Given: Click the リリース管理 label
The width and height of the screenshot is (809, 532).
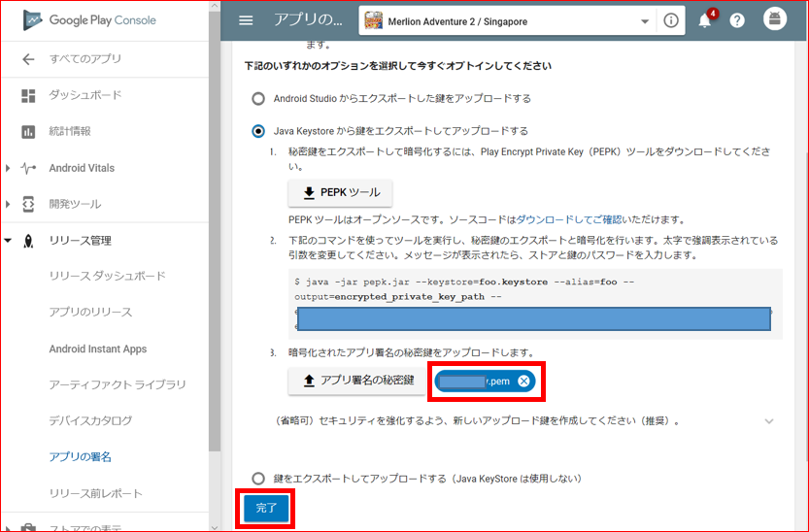Looking at the screenshot, I should point(80,241).
